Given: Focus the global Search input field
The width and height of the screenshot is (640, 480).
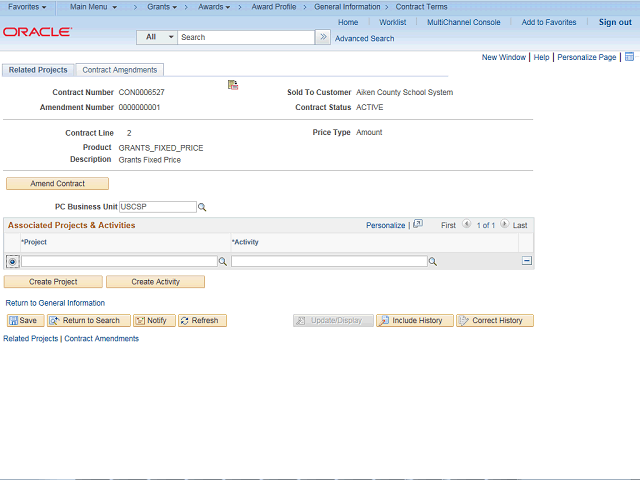Looking at the screenshot, I should coord(246,37).
